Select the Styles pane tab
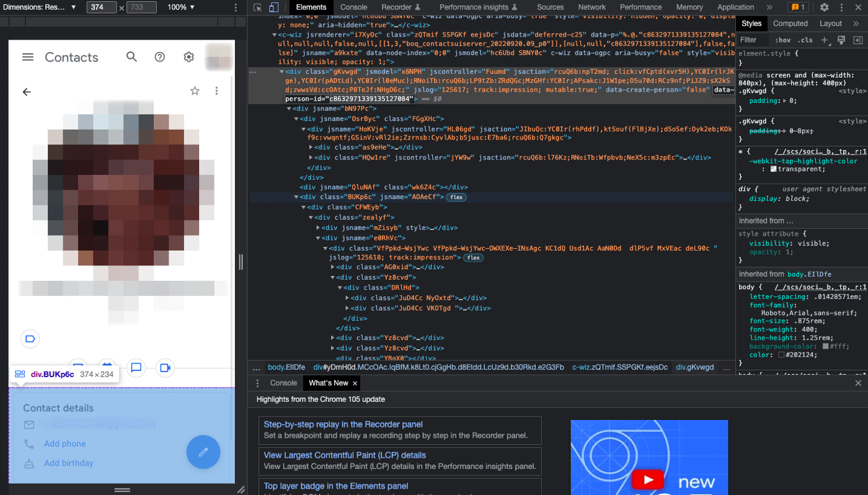868x495 pixels. coord(751,24)
